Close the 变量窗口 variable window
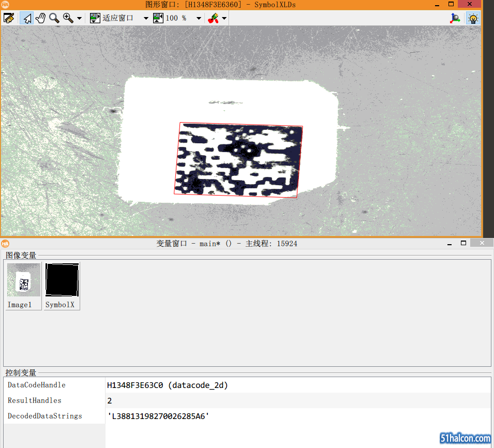 [482, 243]
